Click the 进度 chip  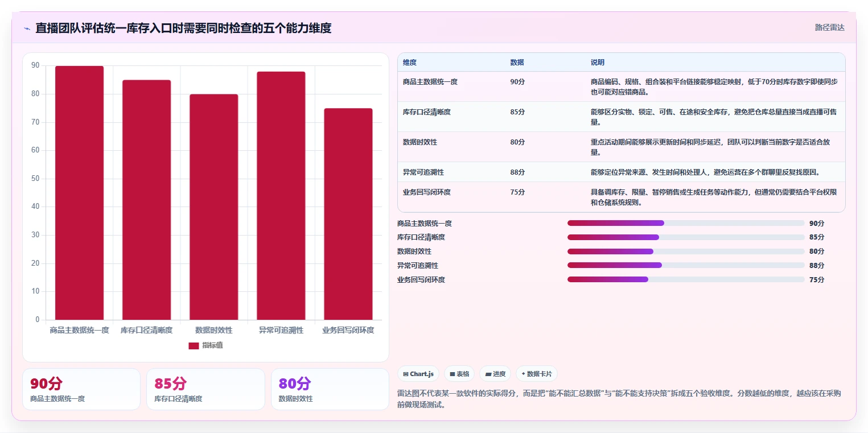[x=495, y=374]
